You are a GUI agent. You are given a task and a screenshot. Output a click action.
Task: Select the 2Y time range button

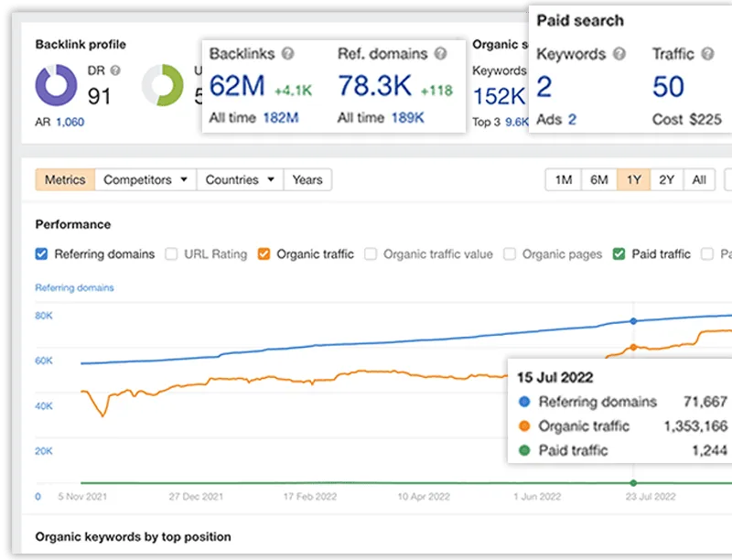point(667,180)
